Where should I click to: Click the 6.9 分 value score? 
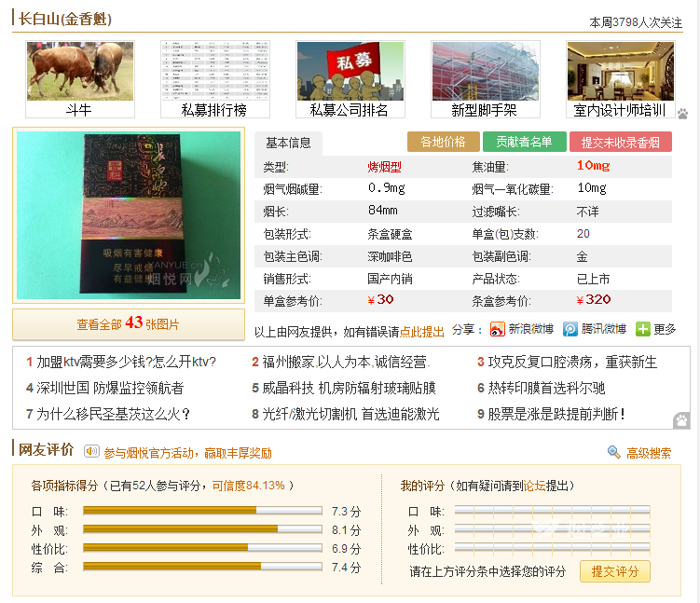coord(346,549)
